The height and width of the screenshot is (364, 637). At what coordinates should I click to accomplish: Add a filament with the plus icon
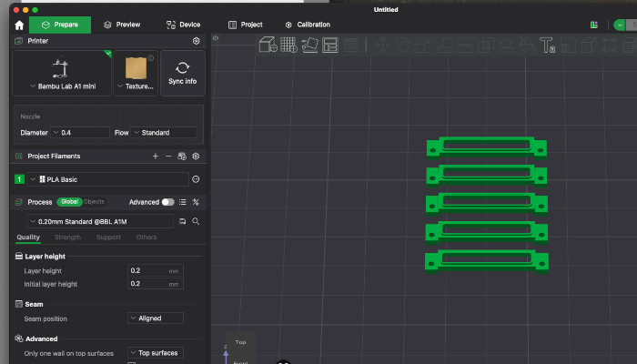click(156, 156)
